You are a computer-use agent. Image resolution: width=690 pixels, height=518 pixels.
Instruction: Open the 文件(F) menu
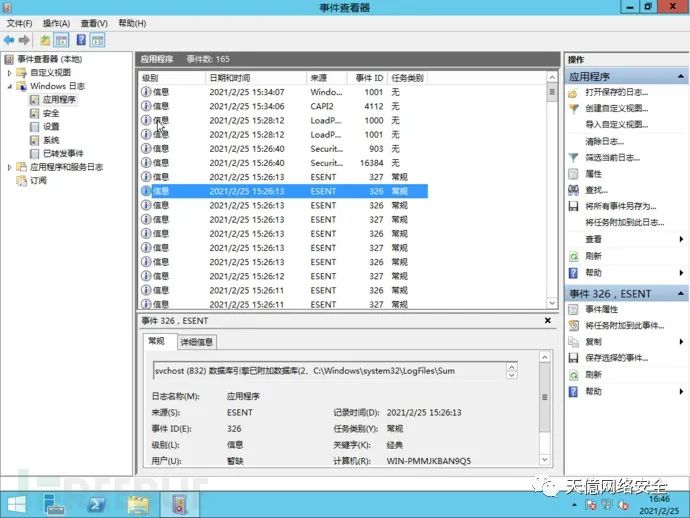19,23
